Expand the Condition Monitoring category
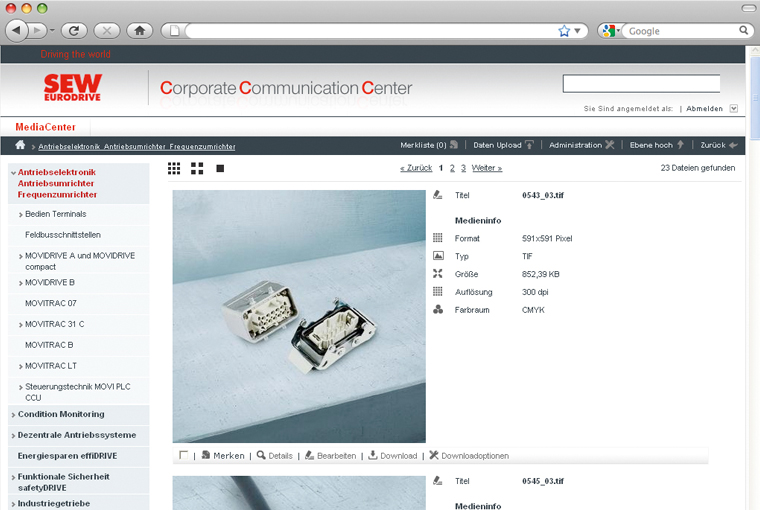The image size is (760, 510). [x=61, y=414]
